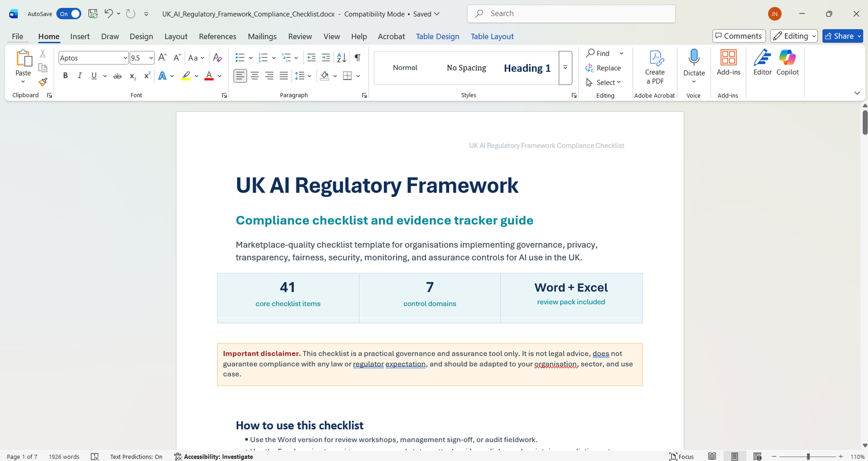Apply superscript formatting
Image resolution: width=868 pixels, height=461 pixels.
147,76
